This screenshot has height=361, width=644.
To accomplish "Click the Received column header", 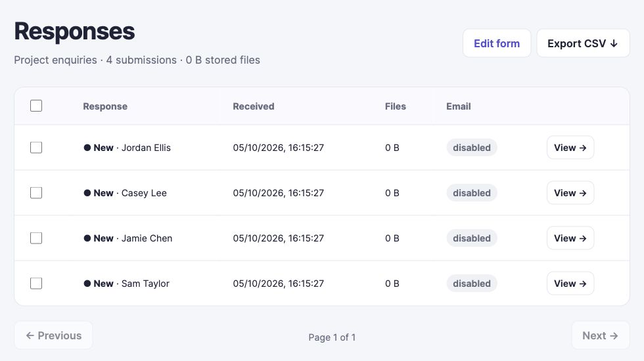I will click(x=254, y=106).
